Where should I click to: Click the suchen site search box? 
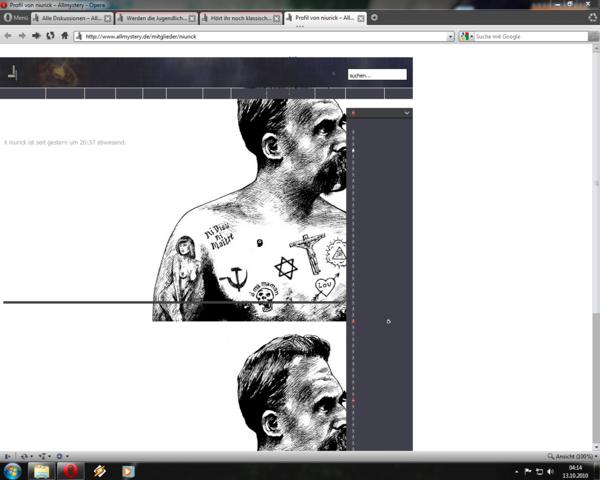pos(377,75)
